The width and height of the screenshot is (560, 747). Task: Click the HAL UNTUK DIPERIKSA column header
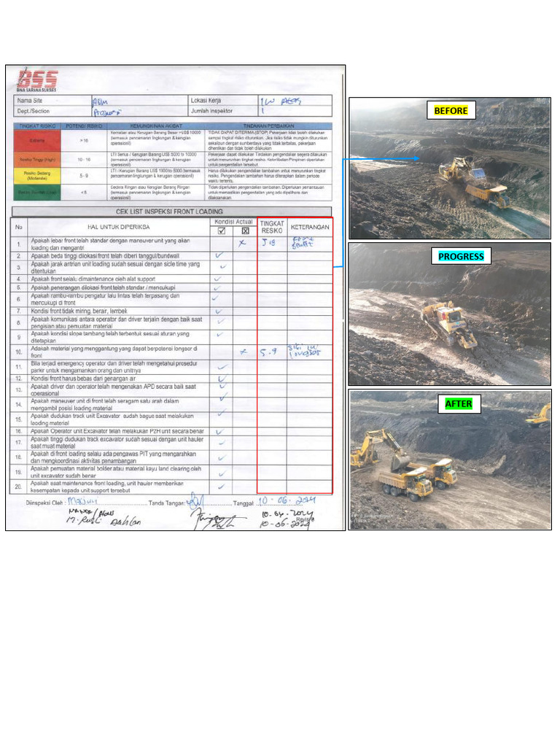coord(119,228)
